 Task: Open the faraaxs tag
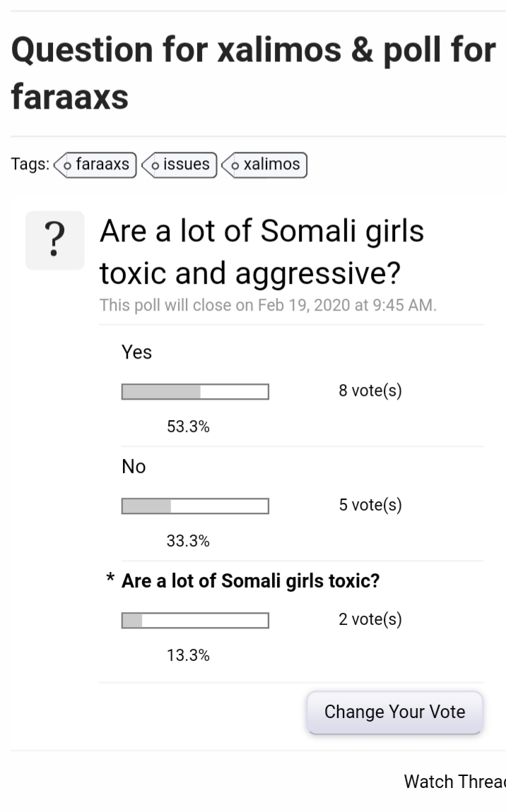tap(95, 165)
